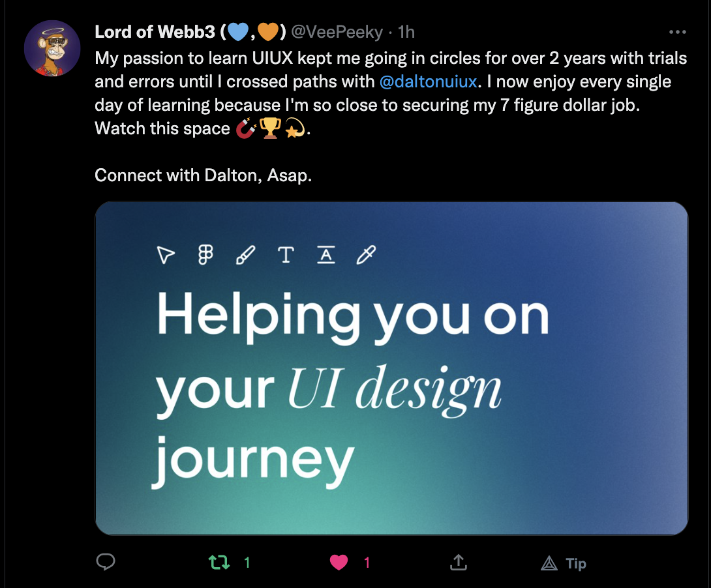
Task: Click the reply speech bubble icon
Action: pos(106,562)
